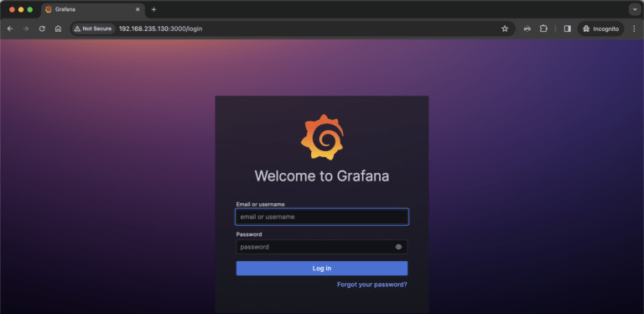644x314 pixels.
Task: Click the Log in button
Action: click(322, 269)
